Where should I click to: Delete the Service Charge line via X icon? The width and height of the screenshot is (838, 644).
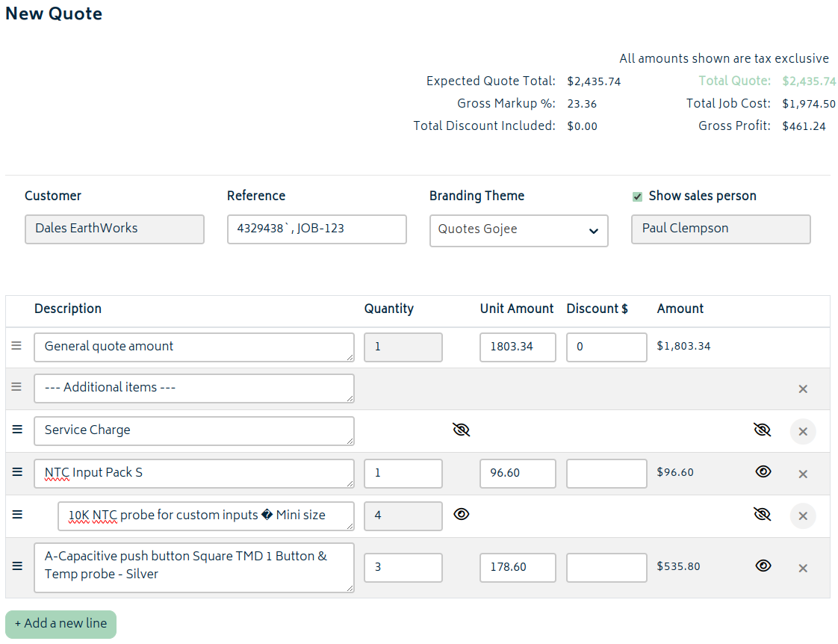803,431
